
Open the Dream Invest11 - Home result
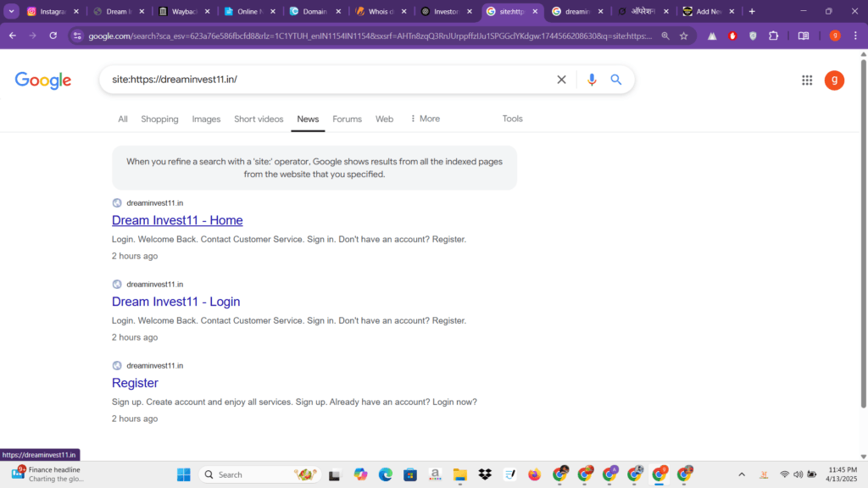(x=177, y=220)
